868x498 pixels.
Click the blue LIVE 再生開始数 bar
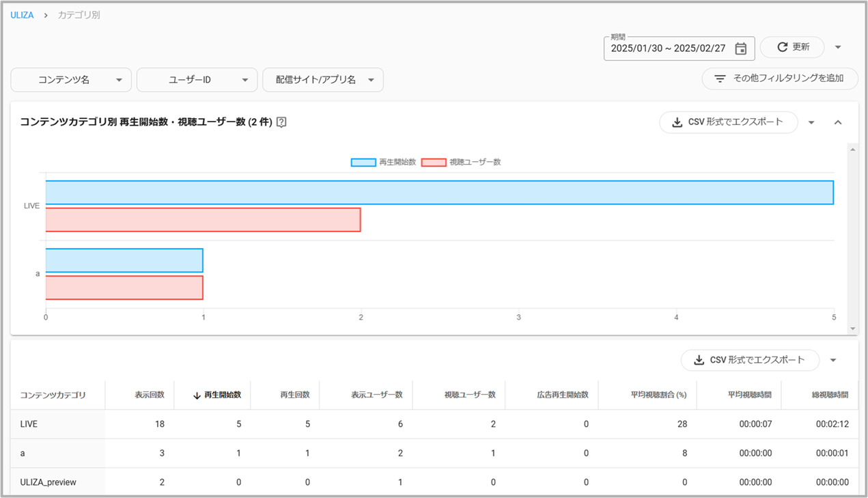point(439,193)
